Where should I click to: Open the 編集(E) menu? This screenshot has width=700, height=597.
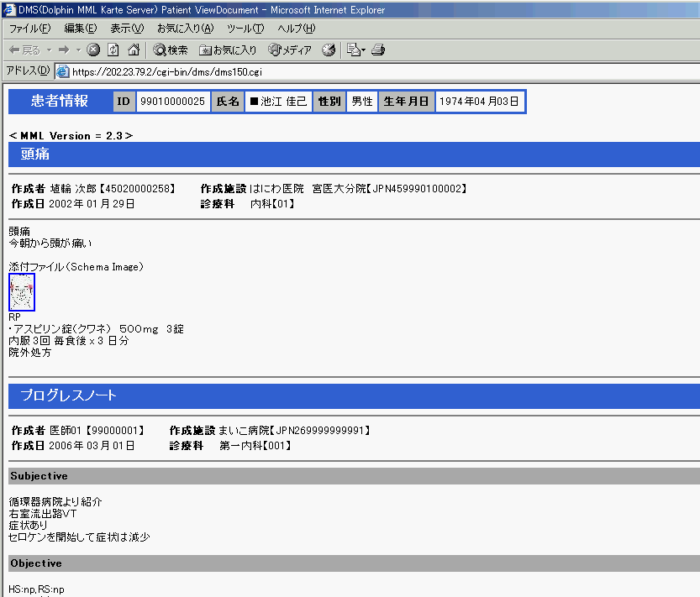[80, 29]
